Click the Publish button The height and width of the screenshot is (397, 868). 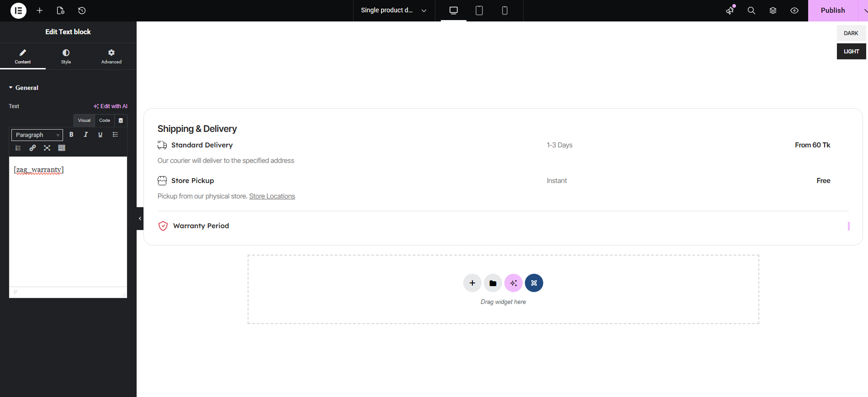click(833, 10)
